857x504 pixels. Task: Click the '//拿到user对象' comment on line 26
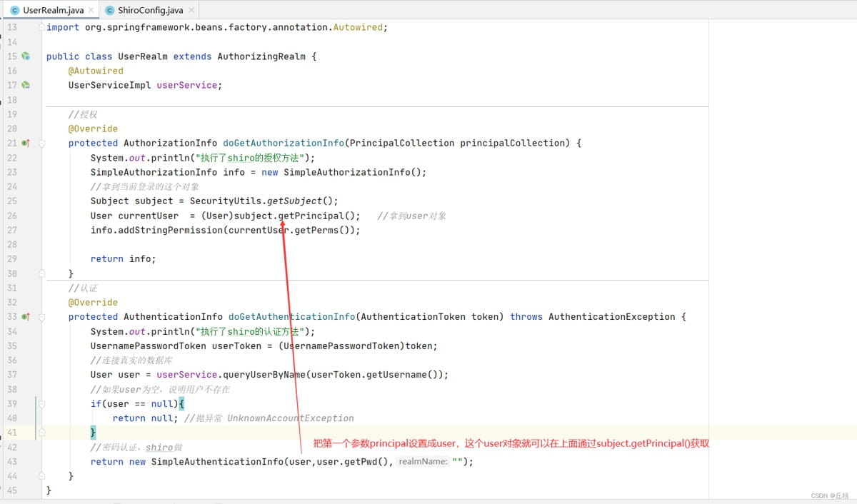coord(412,216)
